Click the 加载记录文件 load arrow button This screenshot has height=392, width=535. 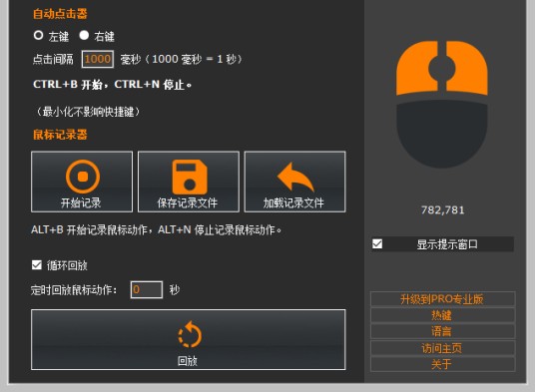click(294, 182)
